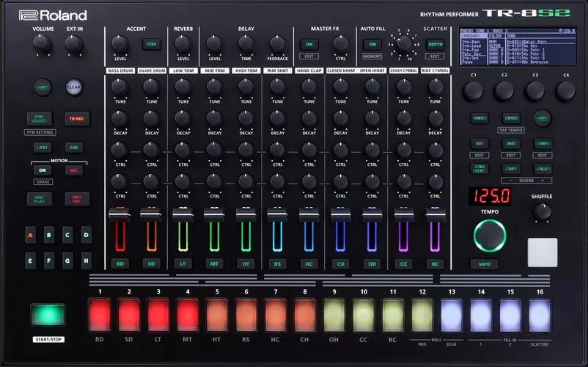The image size is (588, 367).
Task: Click the purple RC level fader
Action: (436, 214)
